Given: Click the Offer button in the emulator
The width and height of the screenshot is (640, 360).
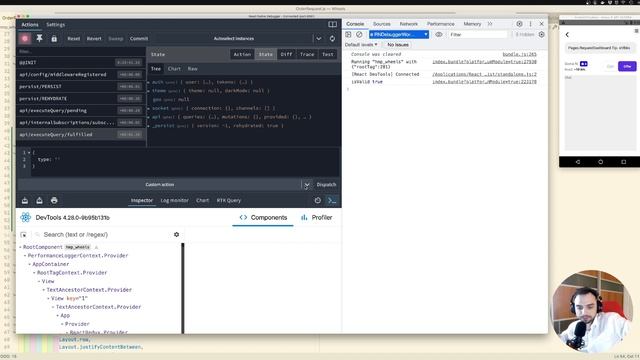Looking at the screenshot, I should [x=627, y=66].
